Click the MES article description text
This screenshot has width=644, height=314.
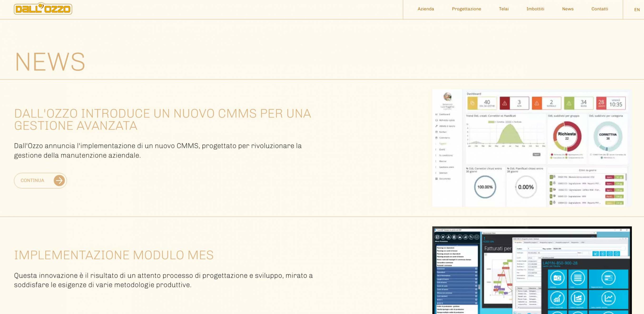coord(163,280)
